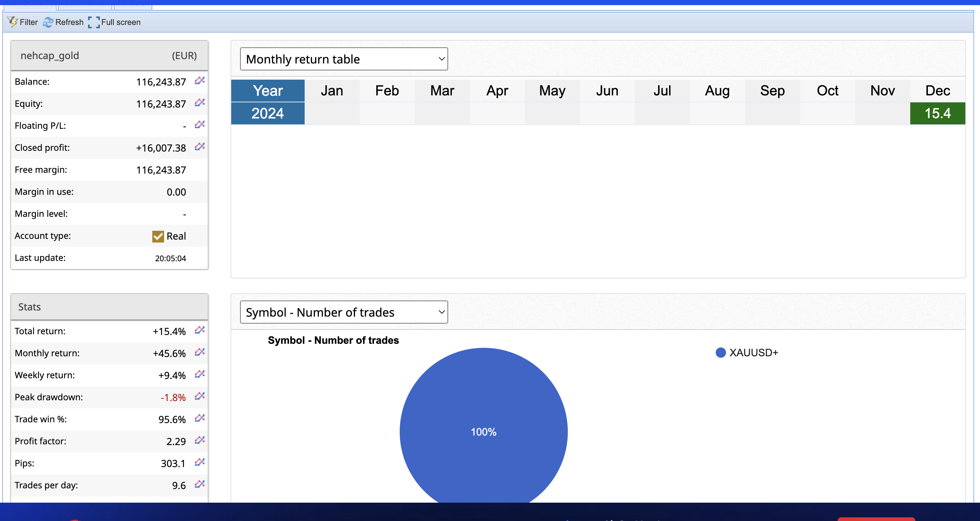The width and height of the screenshot is (980, 521).
Task: Toggle XAUUSD+ legend entry in pie chart
Action: click(747, 353)
